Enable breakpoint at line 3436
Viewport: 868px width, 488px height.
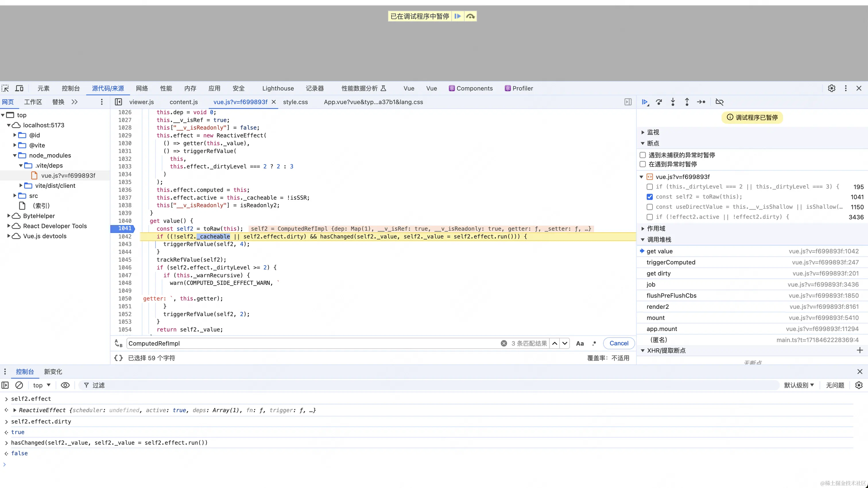(650, 217)
